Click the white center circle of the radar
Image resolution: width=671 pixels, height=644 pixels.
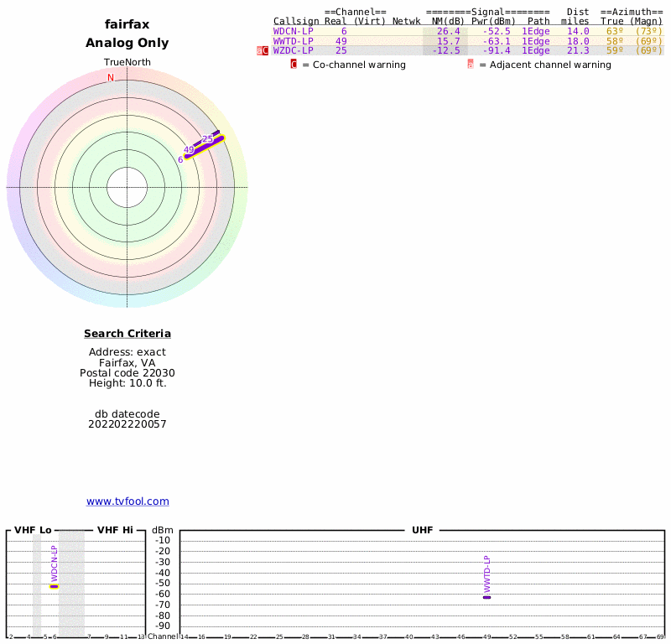pyautogui.click(x=127, y=187)
